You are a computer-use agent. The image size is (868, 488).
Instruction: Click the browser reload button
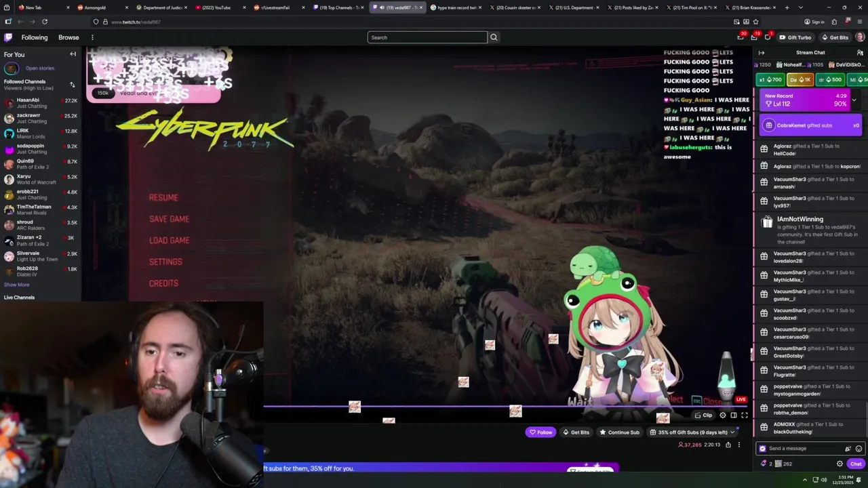tap(44, 22)
